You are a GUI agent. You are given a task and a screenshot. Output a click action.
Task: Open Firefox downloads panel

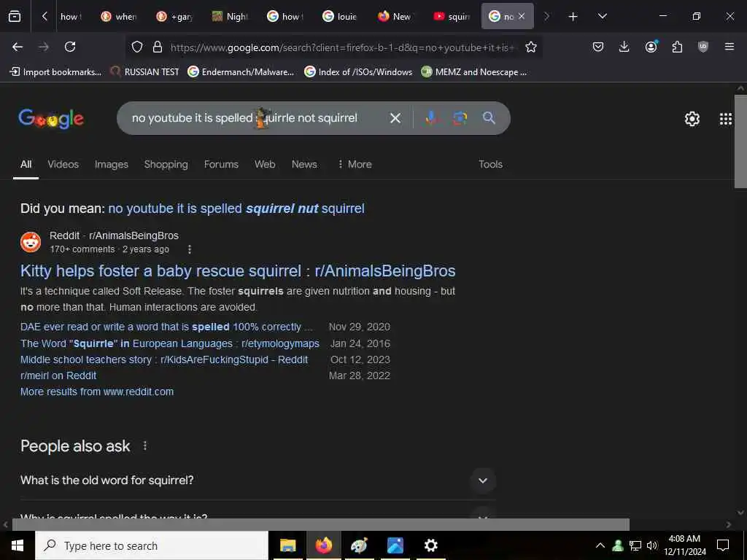pyautogui.click(x=624, y=47)
